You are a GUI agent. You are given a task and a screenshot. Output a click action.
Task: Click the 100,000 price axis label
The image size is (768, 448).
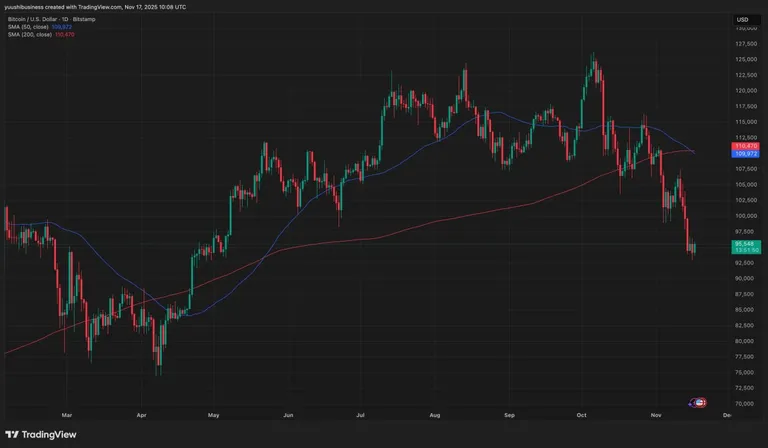[744, 216]
